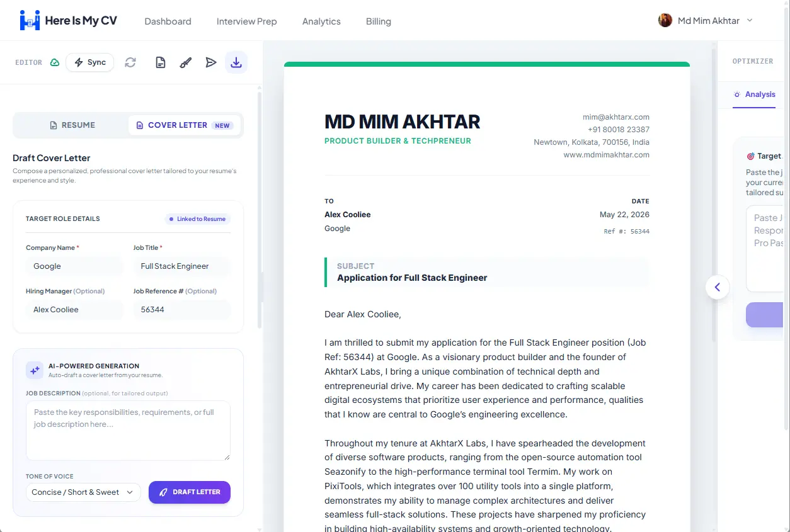790x532 pixels.
Task: Click the Company Name field with Google
Action: pos(74,266)
